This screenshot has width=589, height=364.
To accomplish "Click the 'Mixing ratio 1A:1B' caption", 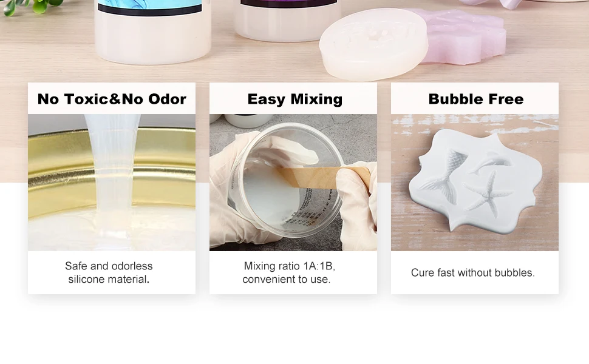I will pyautogui.click(x=289, y=272).
